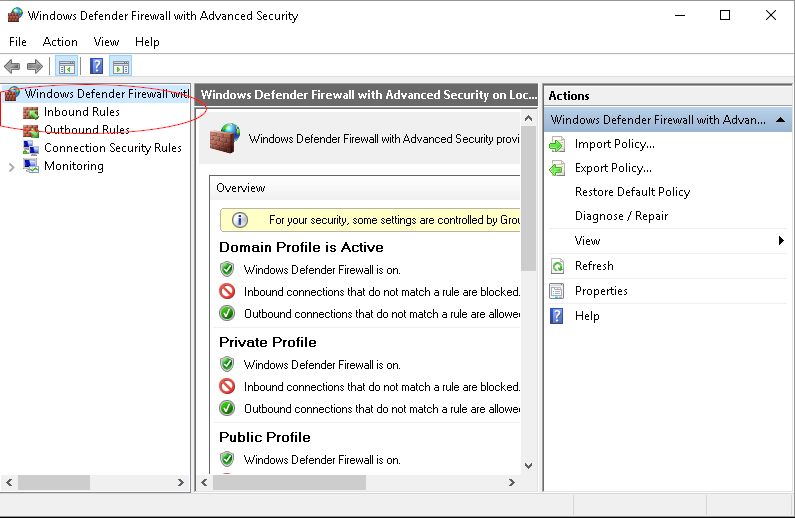Click the Import Policy green arrow icon
The image size is (795, 518).
pyautogui.click(x=557, y=144)
